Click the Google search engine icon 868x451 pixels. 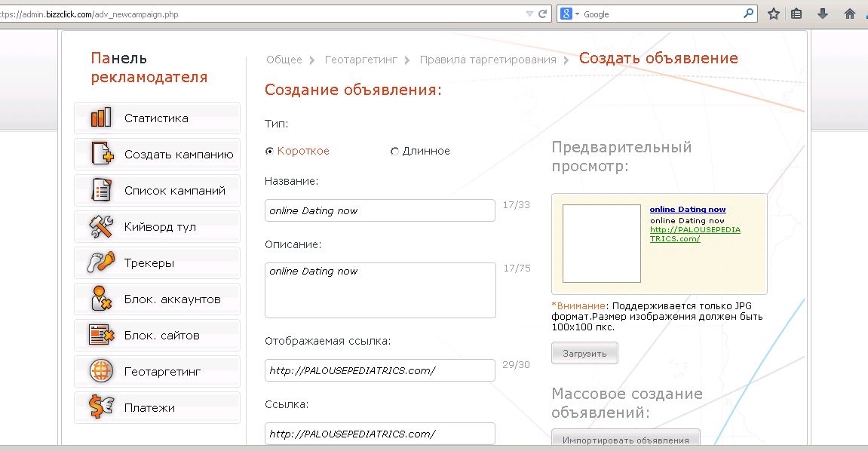coord(566,14)
